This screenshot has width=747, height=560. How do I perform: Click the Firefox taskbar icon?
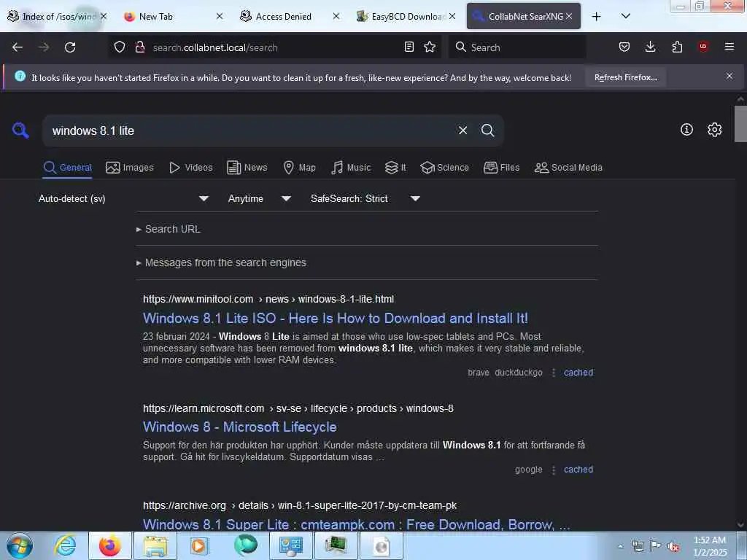pyautogui.click(x=110, y=545)
